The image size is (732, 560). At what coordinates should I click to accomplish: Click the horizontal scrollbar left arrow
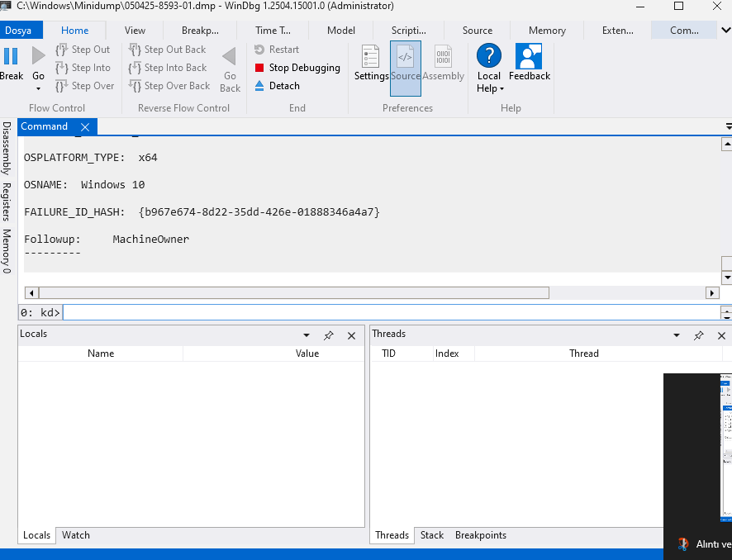(31, 293)
